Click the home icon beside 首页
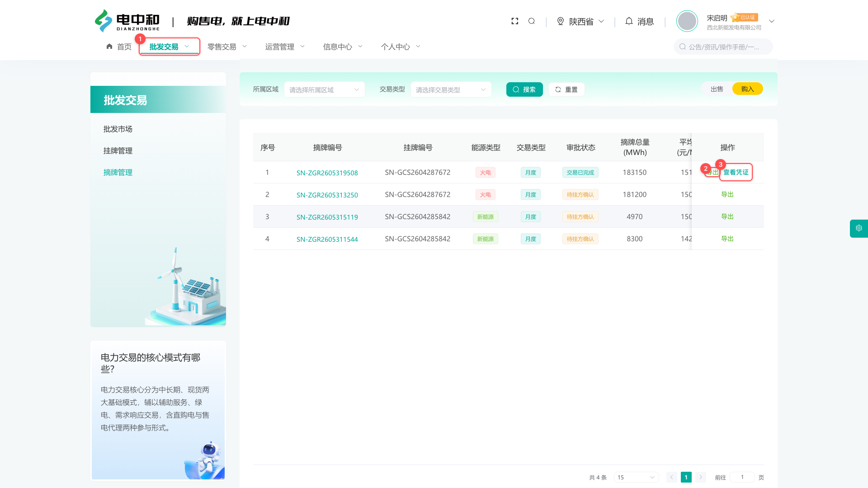 109,46
